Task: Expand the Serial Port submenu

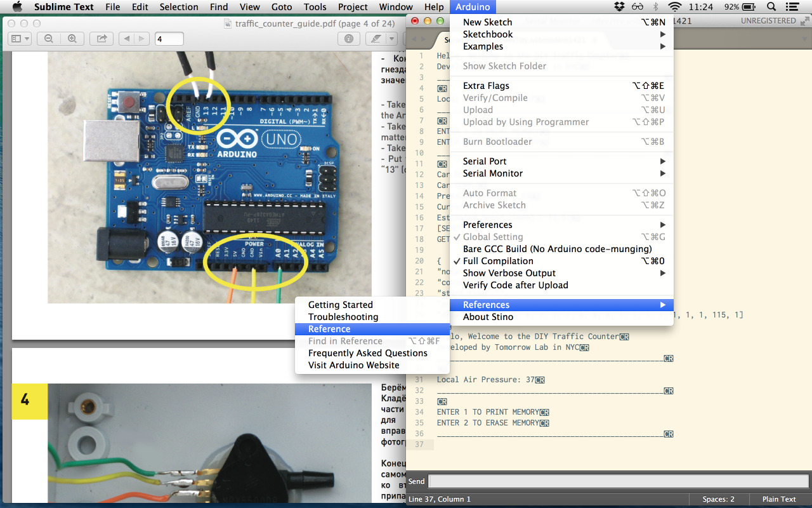Action: 485,161
